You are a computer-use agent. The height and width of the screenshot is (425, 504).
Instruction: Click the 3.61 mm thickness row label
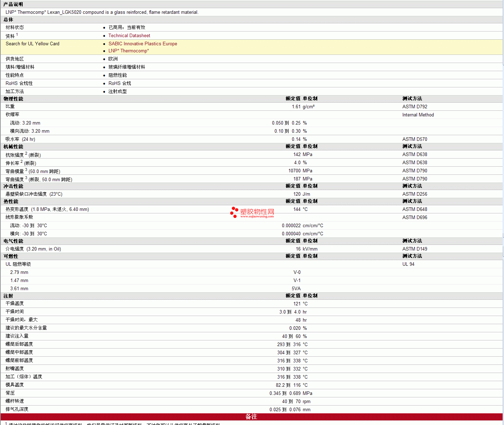pyautogui.click(x=19, y=289)
